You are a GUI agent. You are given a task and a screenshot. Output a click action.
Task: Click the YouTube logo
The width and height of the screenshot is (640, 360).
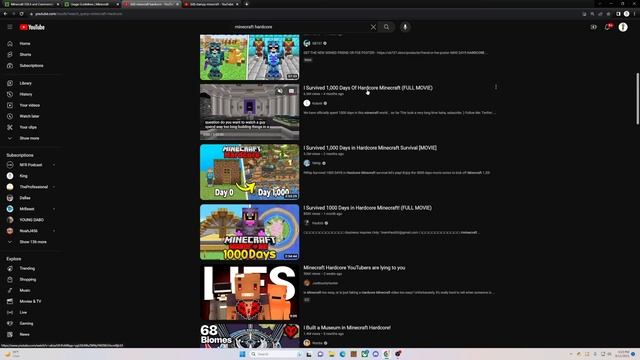(x=32, y=27)
